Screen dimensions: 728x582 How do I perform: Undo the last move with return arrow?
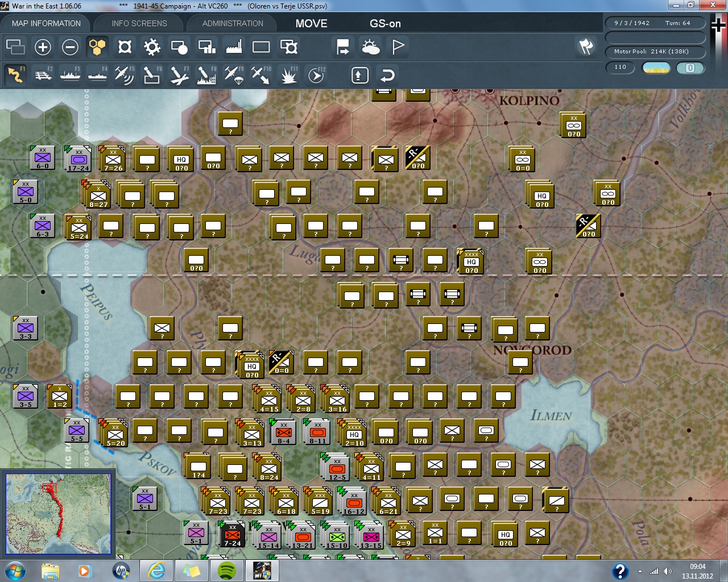[387, 75]
